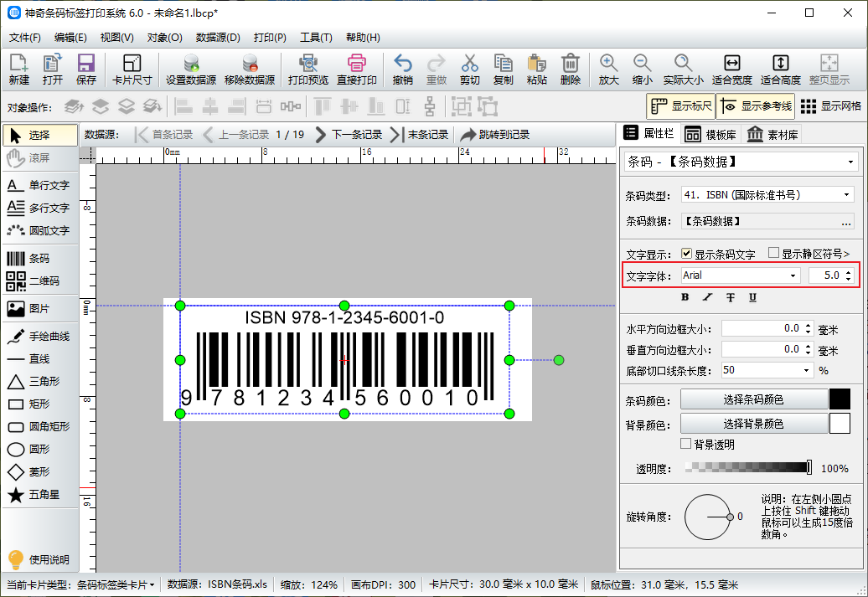Select the 圆弧文字 arc text tool
Screen dimensions: 868x597
click(x=39, y=231)
